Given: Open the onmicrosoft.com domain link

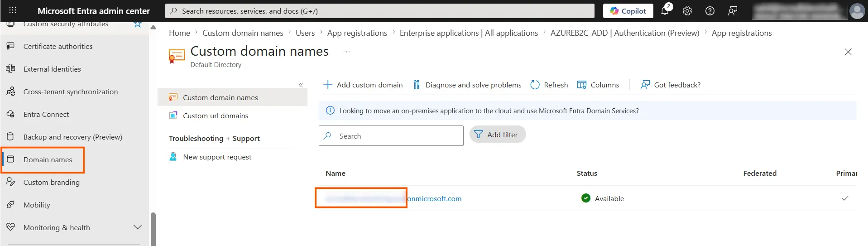Looking at the screenshot, I should click(393, 198).
